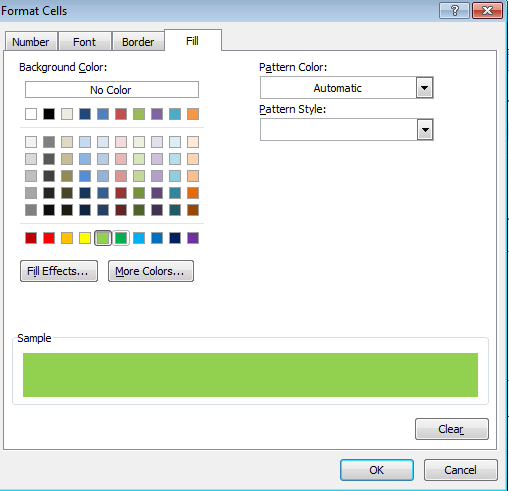Select the bright red standard color swatch
This screenshot has height=491, width=509.
point(49,238)
